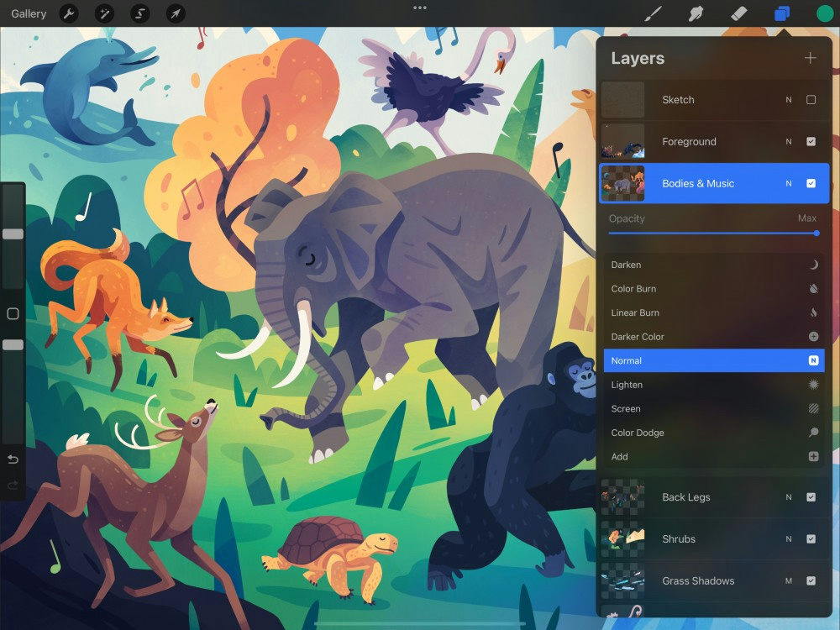The height and width of the screenshot is (630, 840).
Task: Select the Sketch layer name
Action: (x=678, y=100)
